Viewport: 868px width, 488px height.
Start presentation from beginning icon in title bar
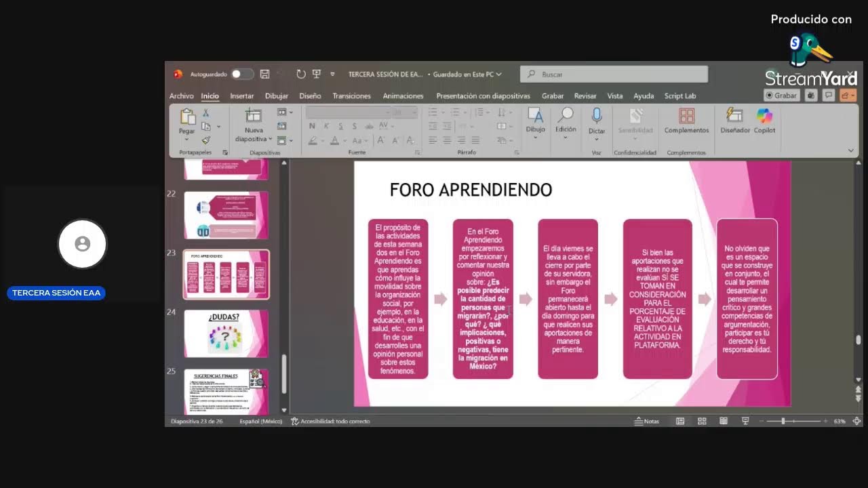point(317,74)
